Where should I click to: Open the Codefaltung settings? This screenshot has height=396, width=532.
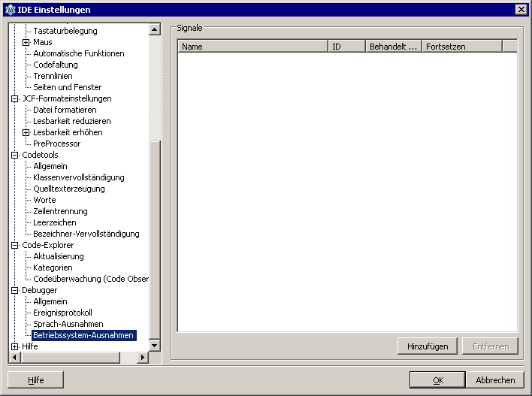point(55,65)
